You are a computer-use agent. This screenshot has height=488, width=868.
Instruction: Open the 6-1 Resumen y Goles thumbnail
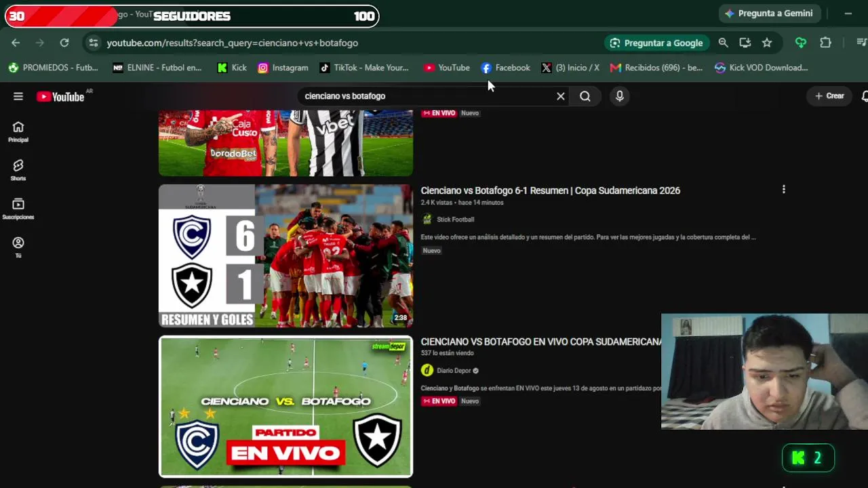(285, 256)
